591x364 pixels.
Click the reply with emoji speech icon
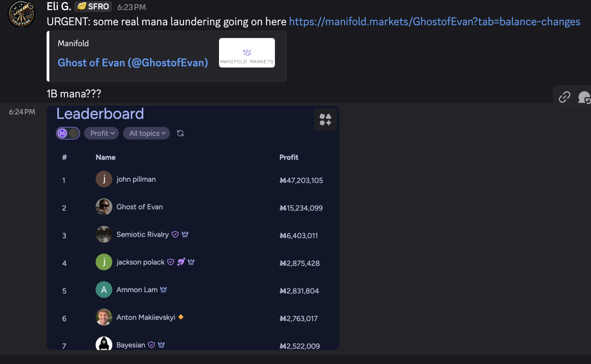(584, 97)
